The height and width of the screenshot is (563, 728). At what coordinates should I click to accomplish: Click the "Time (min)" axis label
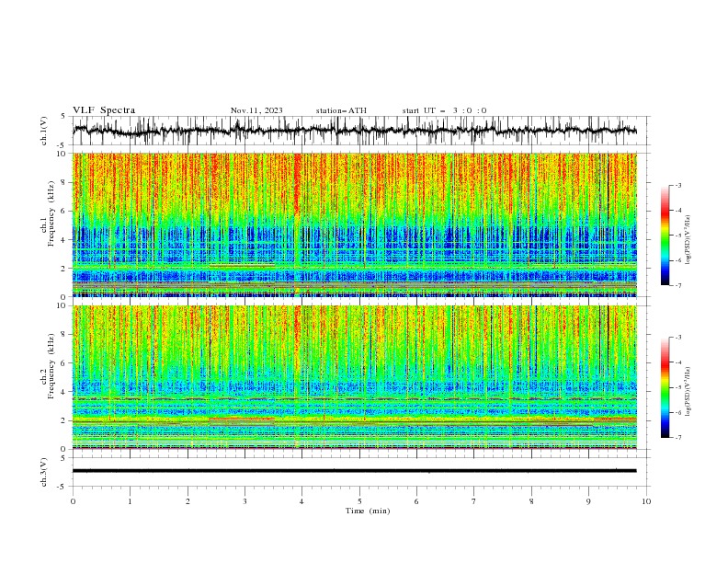(x=368, y=511)
